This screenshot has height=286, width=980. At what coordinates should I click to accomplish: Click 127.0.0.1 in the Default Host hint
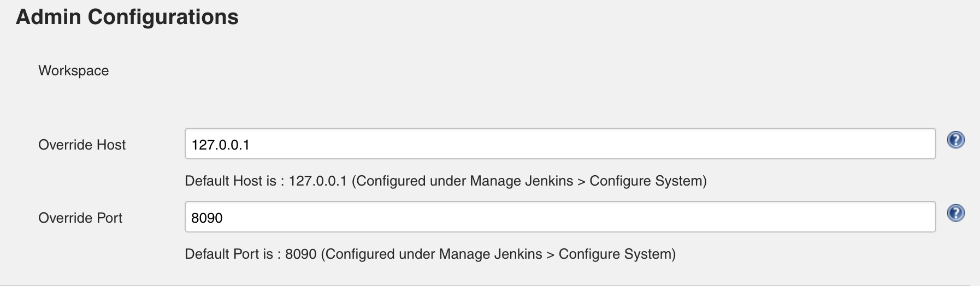(317, 181)
